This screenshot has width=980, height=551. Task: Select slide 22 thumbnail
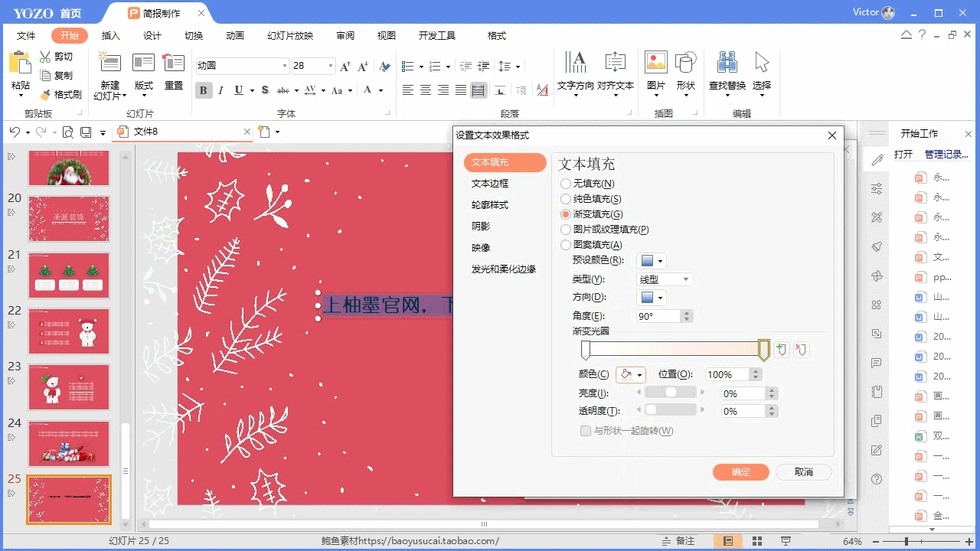tap(69, 331)
